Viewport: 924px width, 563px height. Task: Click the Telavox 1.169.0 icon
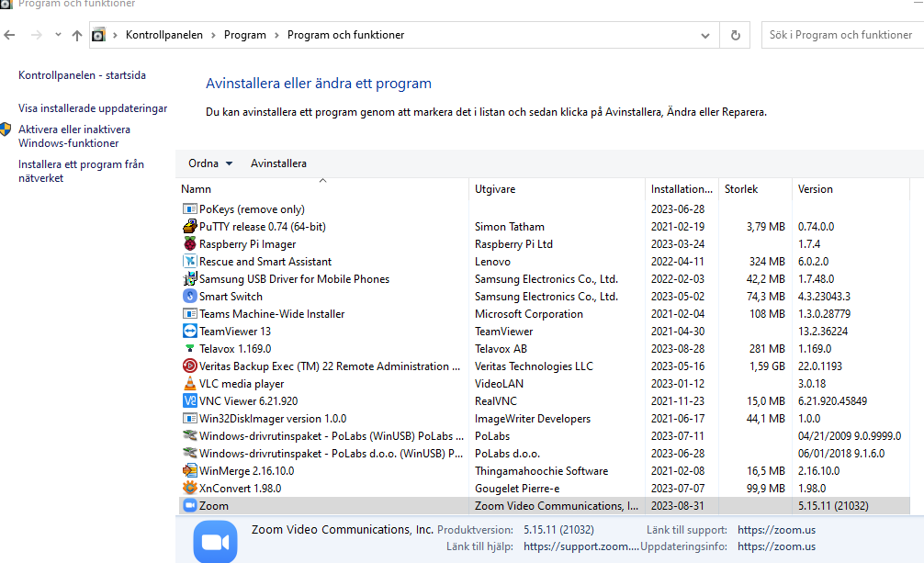tap(189, 348)
